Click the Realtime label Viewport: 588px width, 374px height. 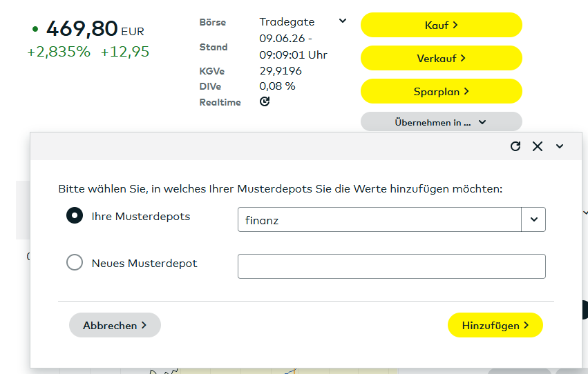click(220, 102)
